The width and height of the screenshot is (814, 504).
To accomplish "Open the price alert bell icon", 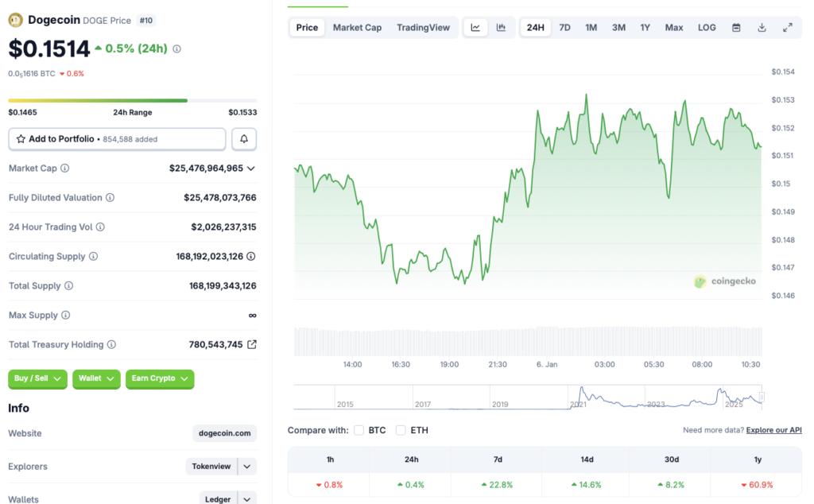I will click(x=243, y=138).
